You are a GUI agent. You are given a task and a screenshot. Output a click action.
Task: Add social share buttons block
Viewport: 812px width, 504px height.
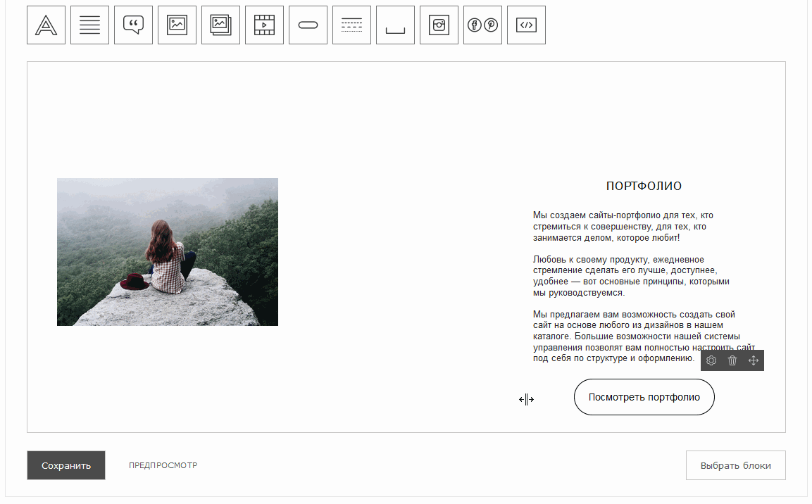pyautogui.click(x=482, y=25)
